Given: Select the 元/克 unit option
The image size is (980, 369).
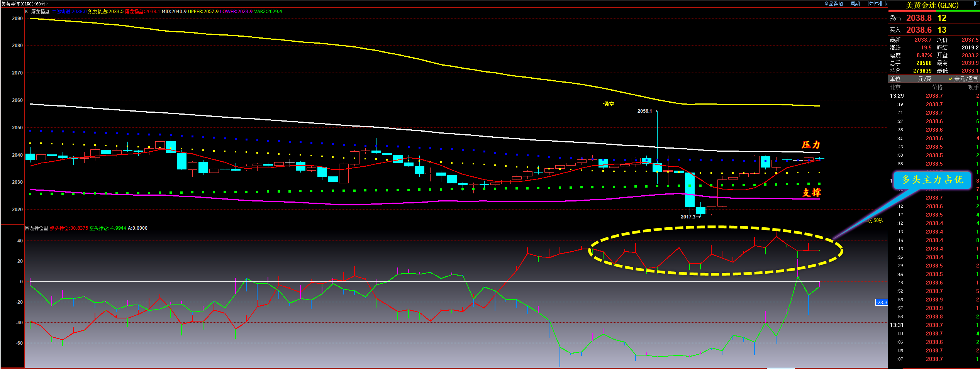Looking at the screenshot, I should tap(924, 79).
